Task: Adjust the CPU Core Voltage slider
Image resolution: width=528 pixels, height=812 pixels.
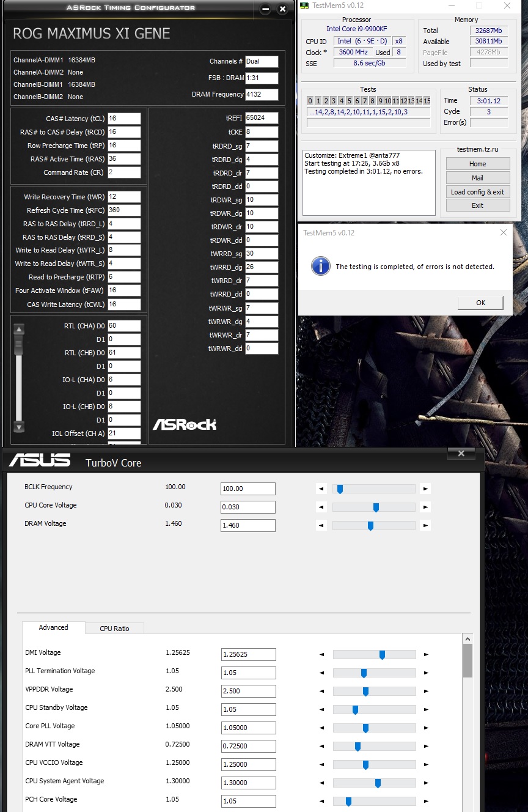Action: [x=376, y=507]
